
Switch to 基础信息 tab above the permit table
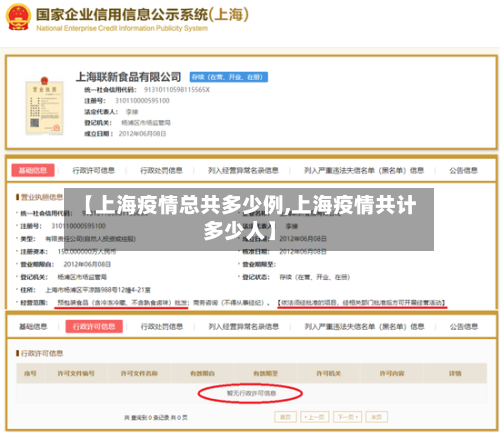pos(33,327)
